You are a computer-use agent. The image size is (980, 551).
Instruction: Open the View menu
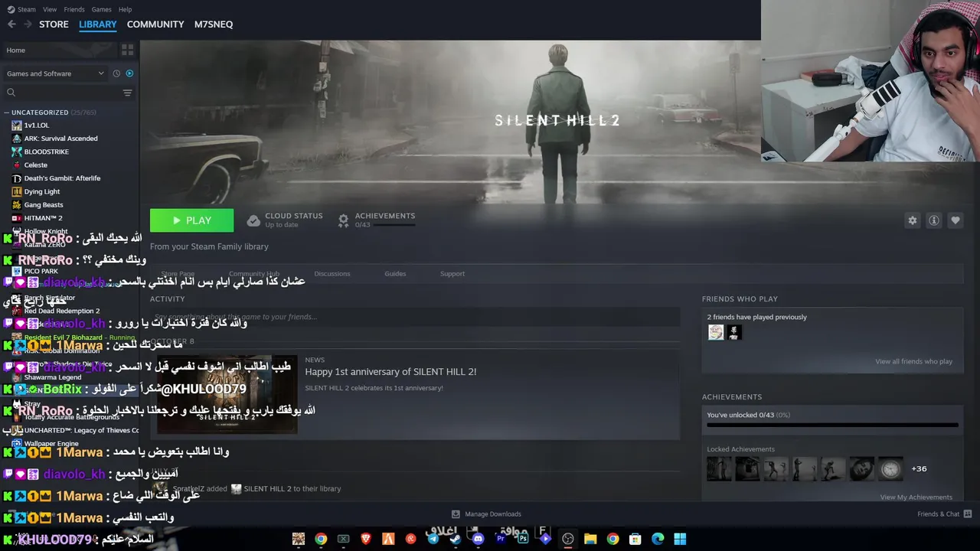pos(50,9)
